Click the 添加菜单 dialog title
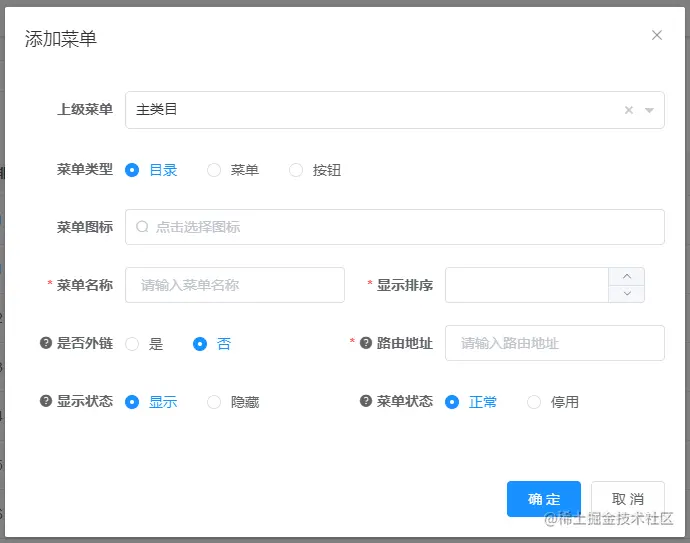The image size is (690, 543). (61, 39)
